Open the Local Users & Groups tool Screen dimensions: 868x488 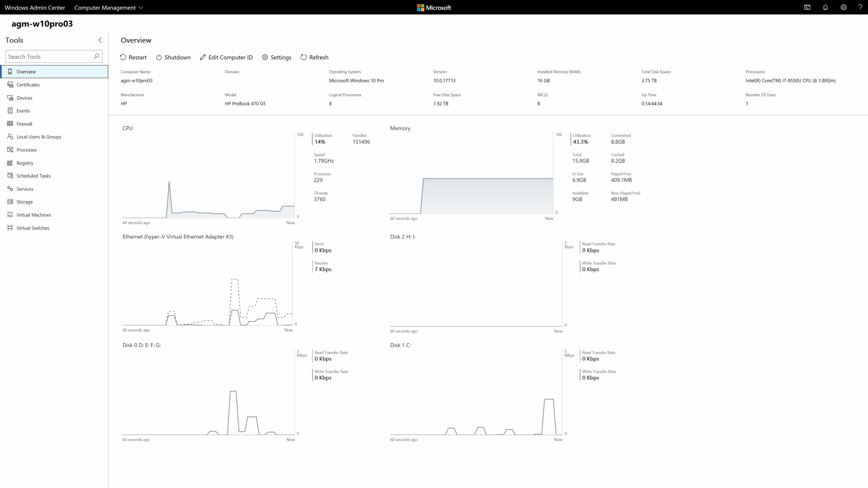pyautogui.click(x=39, y=137)
